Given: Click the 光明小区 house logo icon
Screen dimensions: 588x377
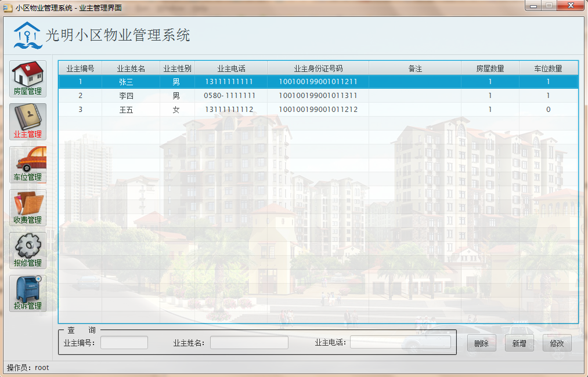Looking at the screenshot, I should point(27,35).
